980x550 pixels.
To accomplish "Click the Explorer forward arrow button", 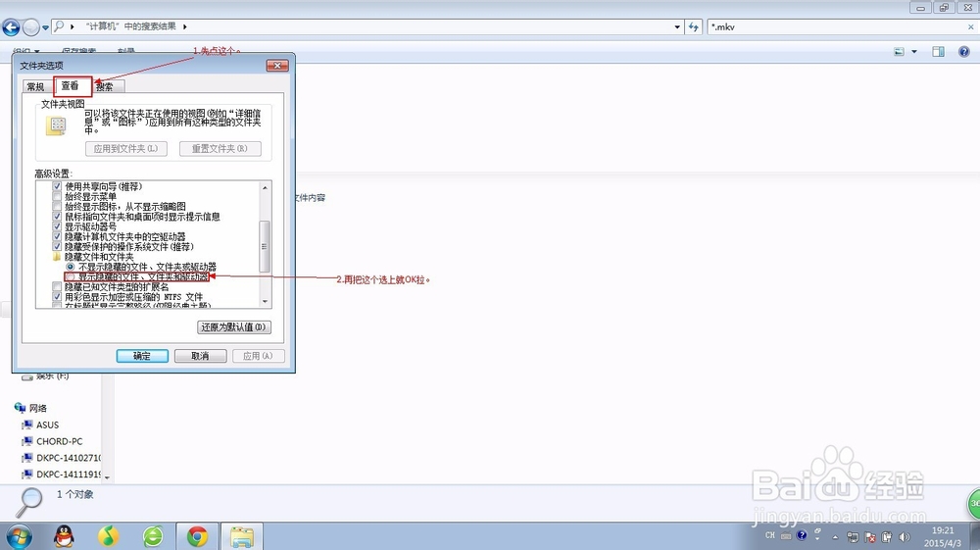I will [30, 26].
